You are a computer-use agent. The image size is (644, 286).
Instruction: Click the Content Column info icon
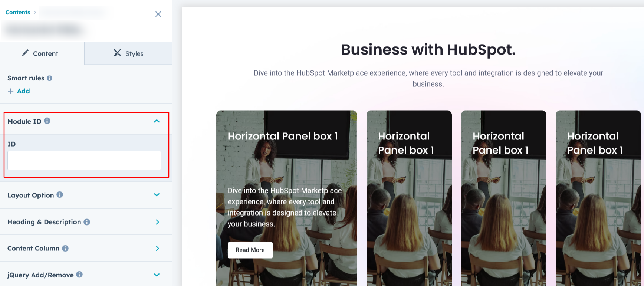pyautogui.click(x=65, y=248)
